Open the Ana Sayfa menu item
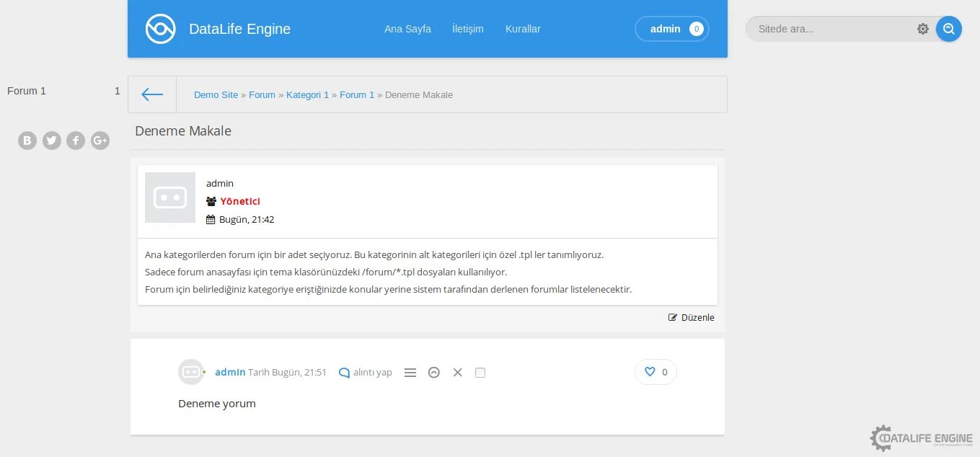Screen dimensions: 980x457 (407, 29)
